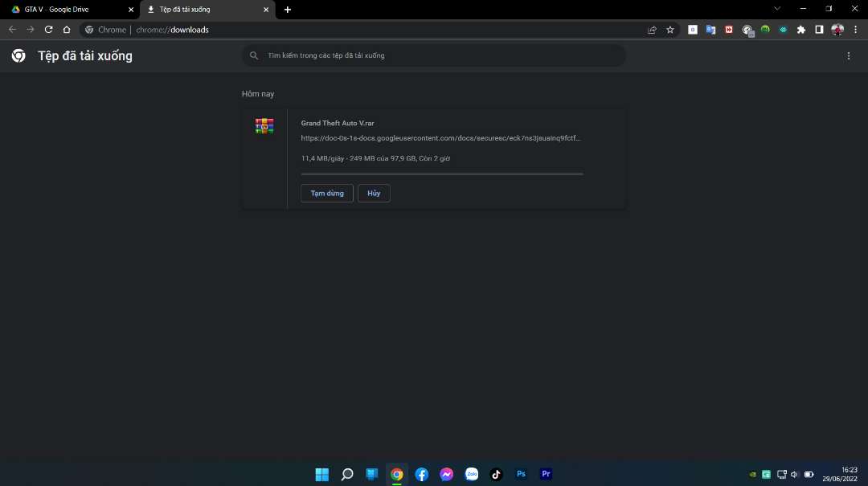The height and width of the screenshot is (486, 868).
Task: Toggle the Chrome side panel
Action: (x=819, y=30)
